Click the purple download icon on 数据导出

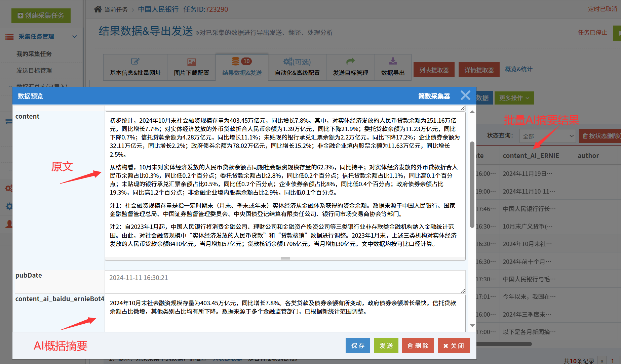pyautogui.click(x=393, y=61)
